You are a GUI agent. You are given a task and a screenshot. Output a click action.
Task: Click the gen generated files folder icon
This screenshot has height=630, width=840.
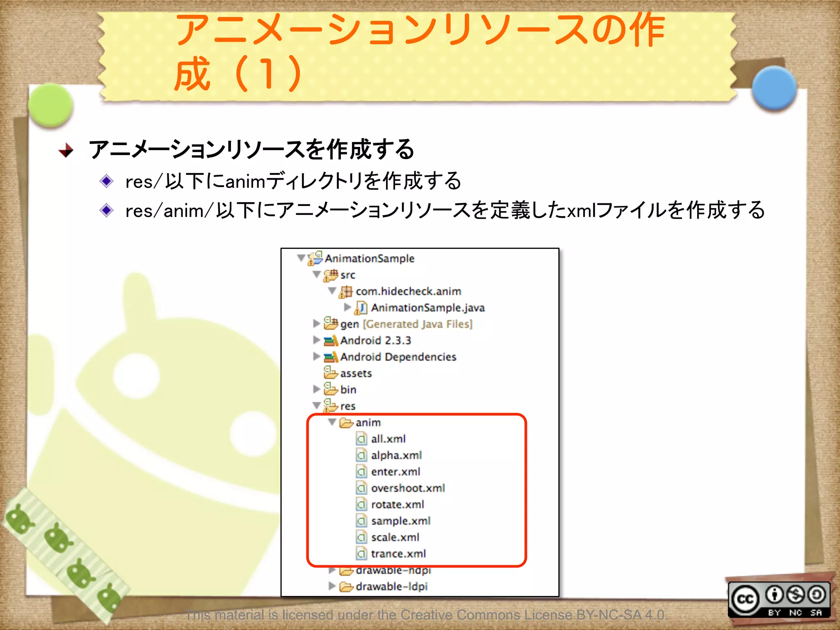click(x=331, y=324)
